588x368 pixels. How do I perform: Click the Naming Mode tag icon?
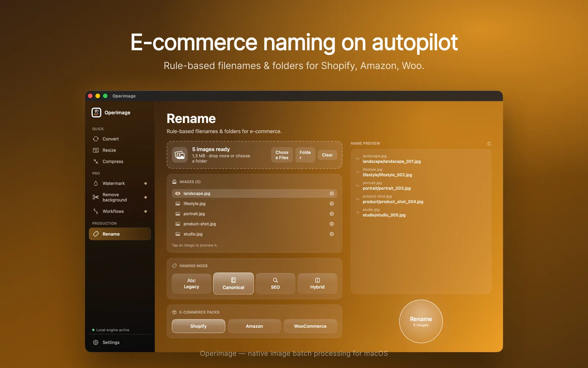coord(175,266)
